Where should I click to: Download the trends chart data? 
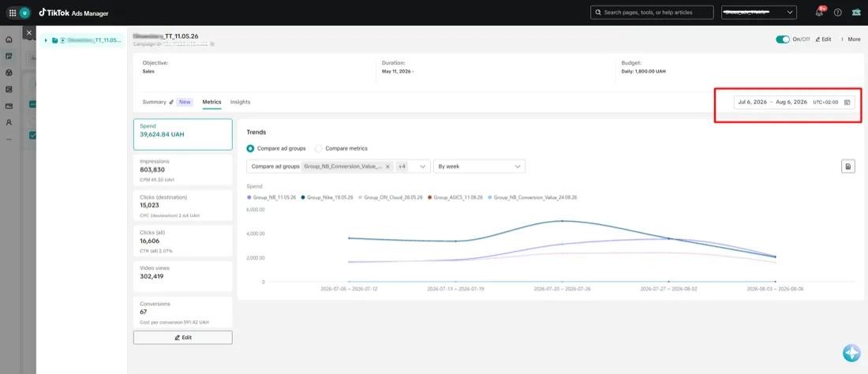[848, 166]
